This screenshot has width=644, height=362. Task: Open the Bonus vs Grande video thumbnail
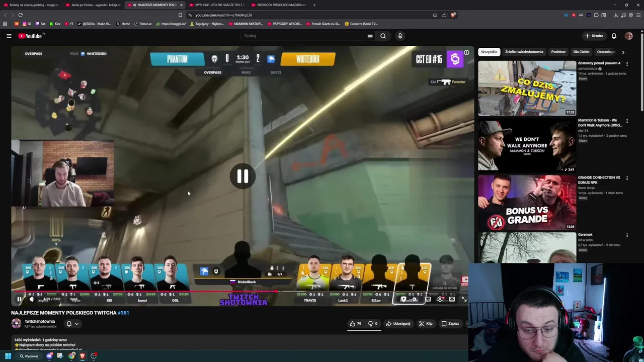(x=527, y=203)
